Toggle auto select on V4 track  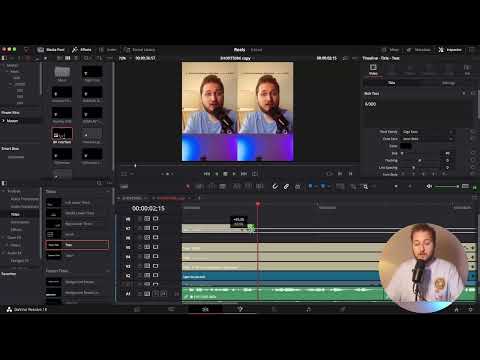(x=147, y=256)
